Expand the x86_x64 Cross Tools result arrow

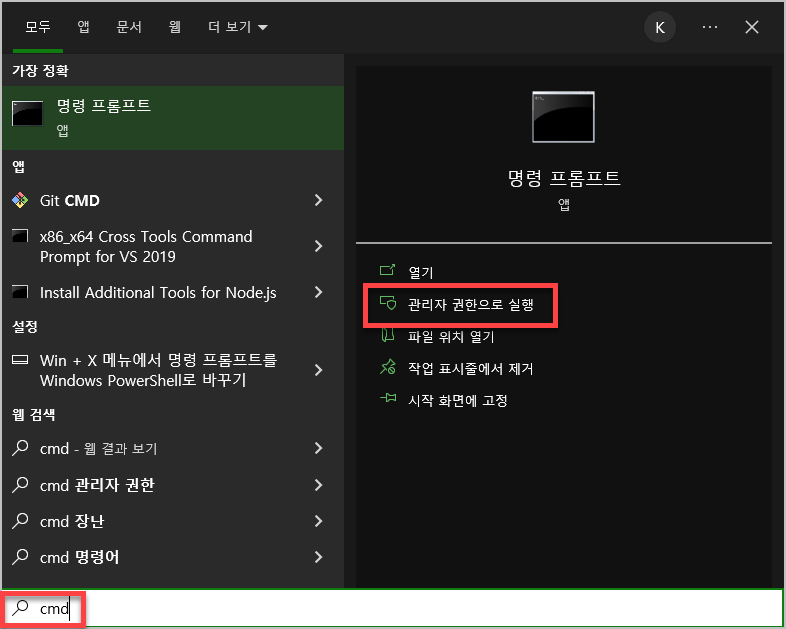click(x=318, y=246)
